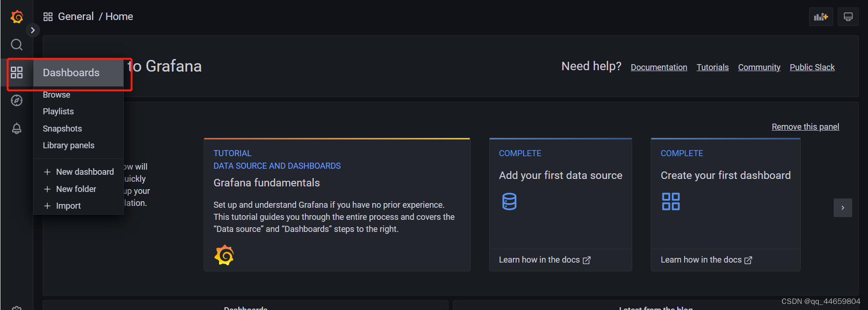Image resolution: width=868 pixels, height=310 pixels.
Task: Click the grid icon in first dashboard card
Action: [671, 202]
